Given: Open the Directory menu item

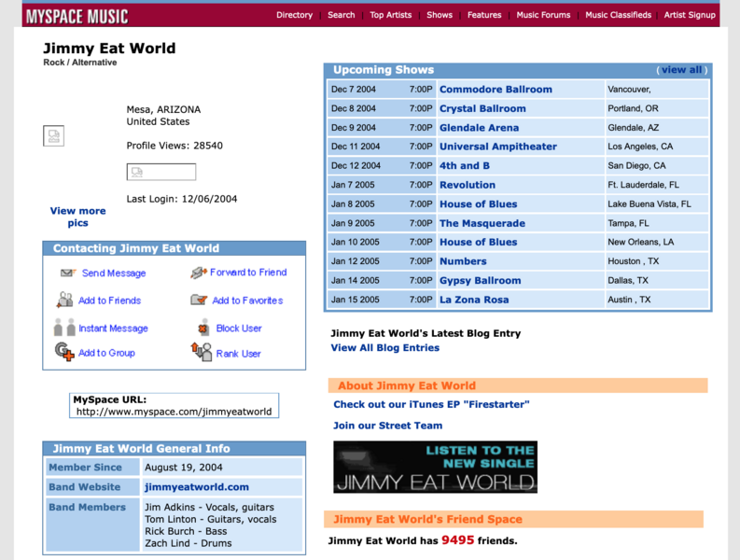Looking at the screenshot, I should pos(295,15).
